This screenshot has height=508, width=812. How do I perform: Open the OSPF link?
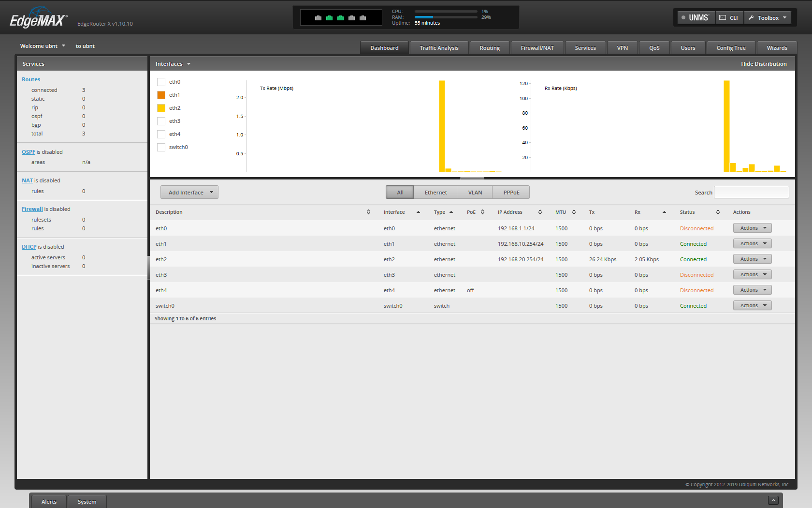click(29, 152)
